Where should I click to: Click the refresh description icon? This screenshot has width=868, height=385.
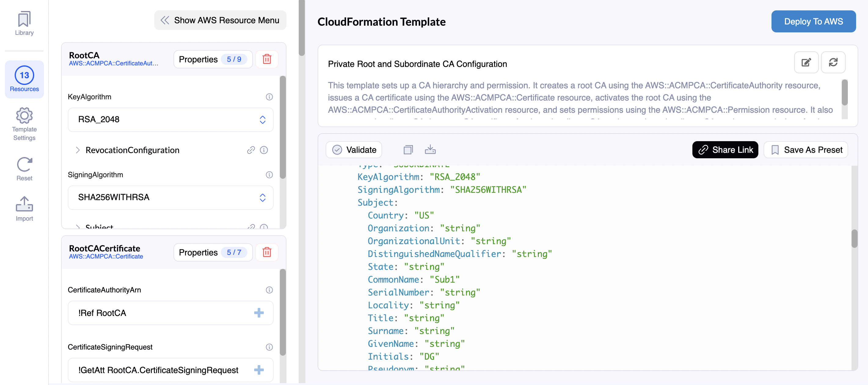pyautogui.click(x=833, y=62)
